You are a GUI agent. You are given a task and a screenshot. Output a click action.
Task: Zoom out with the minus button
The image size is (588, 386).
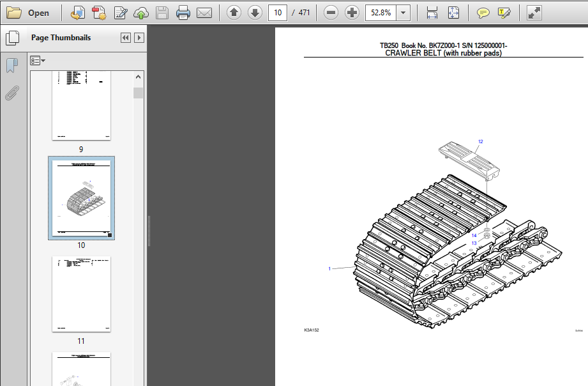tap(331, 13)
